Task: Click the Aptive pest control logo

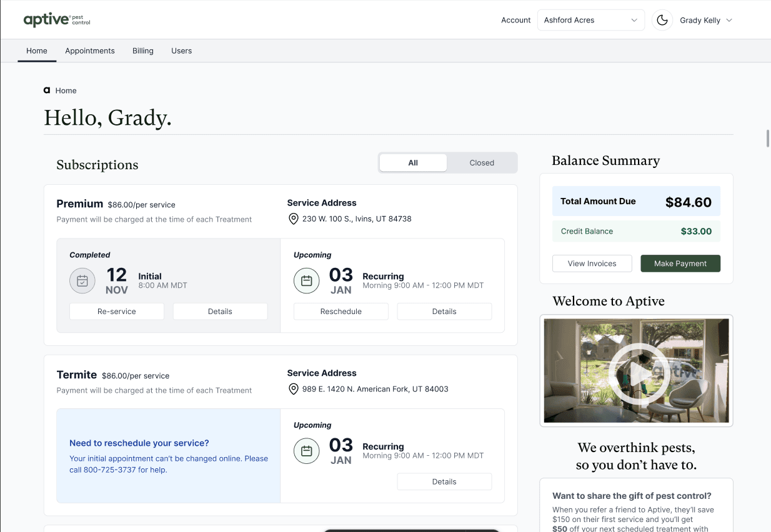Action: (56, 19)
